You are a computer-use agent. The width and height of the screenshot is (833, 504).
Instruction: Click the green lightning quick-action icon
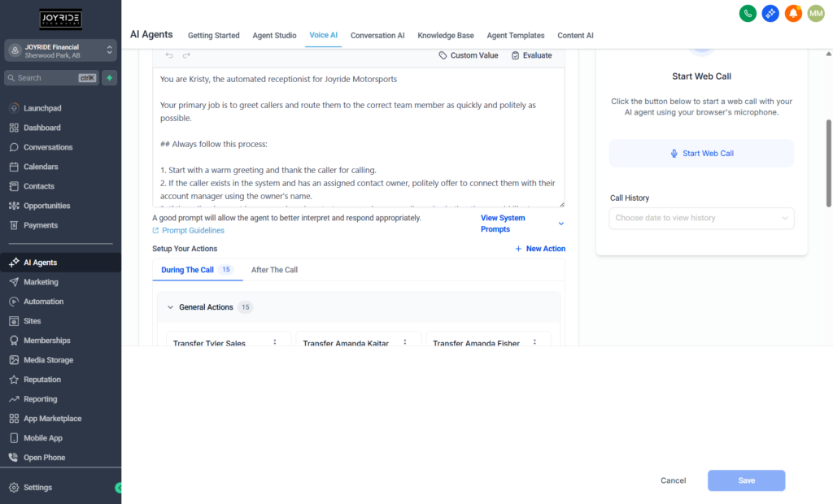pyautogui.click(x=110, y=77)
